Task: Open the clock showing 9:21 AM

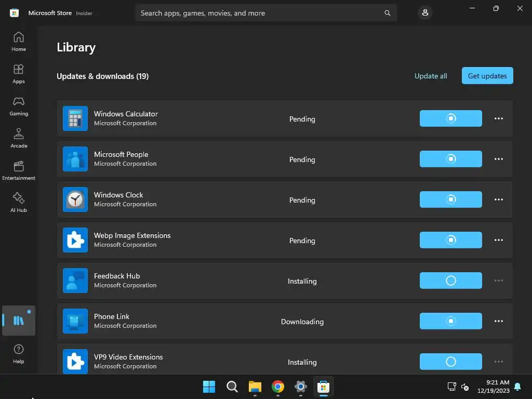Action: click(494, 387)
